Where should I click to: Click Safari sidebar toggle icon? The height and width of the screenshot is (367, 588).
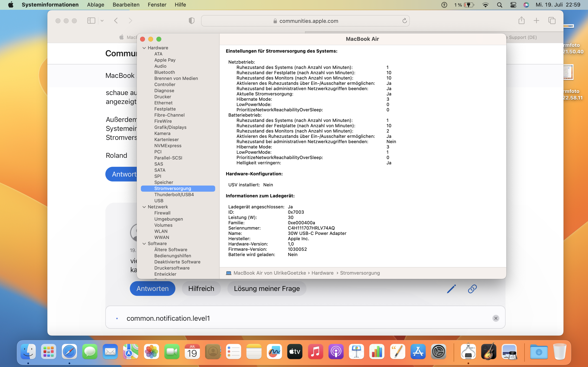click(x=91, y=21)
